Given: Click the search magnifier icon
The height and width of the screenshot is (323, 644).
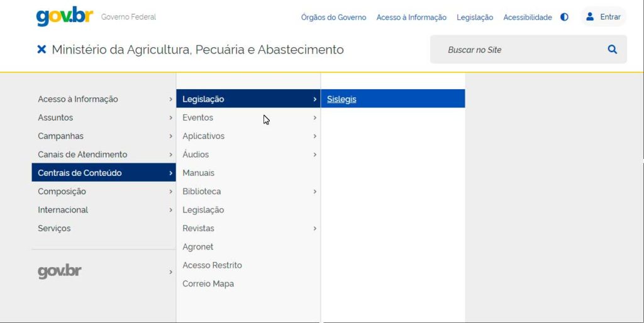Looking at the screenshot, I should point(613,50).
